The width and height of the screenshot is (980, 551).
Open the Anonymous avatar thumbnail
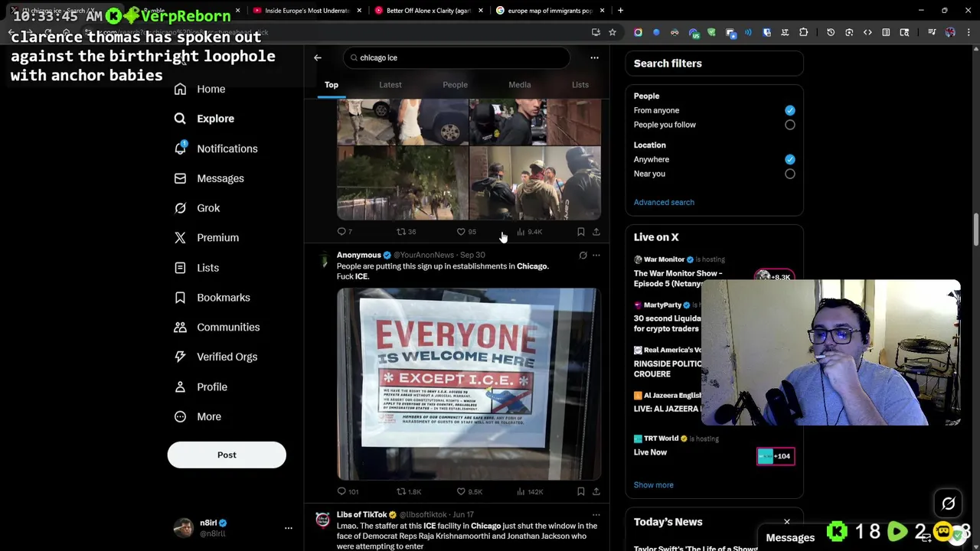(x=323, y=260)
